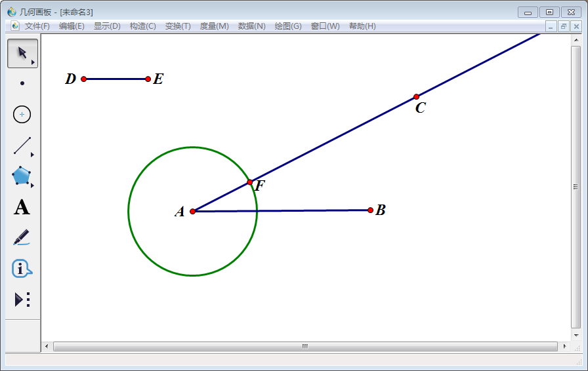The height and width of the screenshot is (371, 588).
Task: Click the Sketchpad app icon in title bar
Action: (x=12, y=12)
